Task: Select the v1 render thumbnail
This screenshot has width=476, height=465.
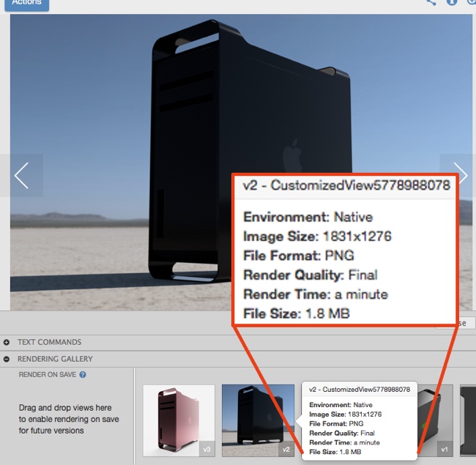Action: pyautogui.click(x=435, y=420)
